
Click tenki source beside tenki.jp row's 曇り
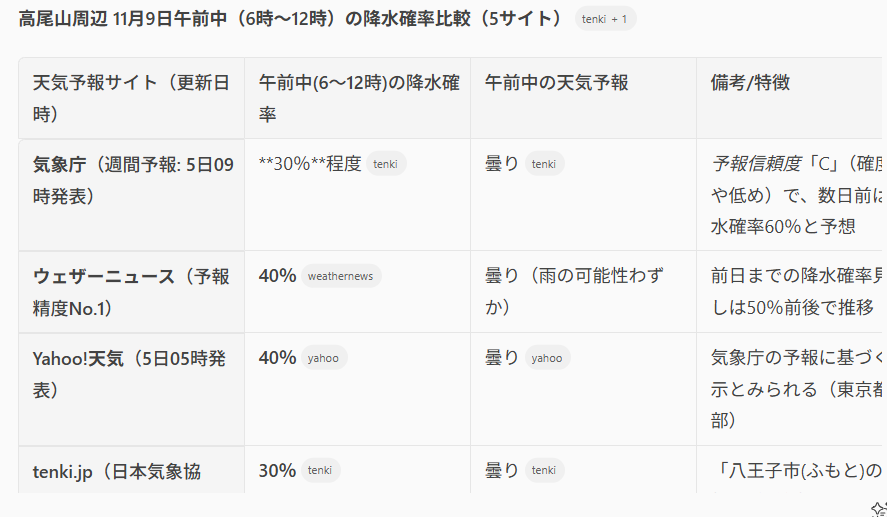tap(544, 470)
